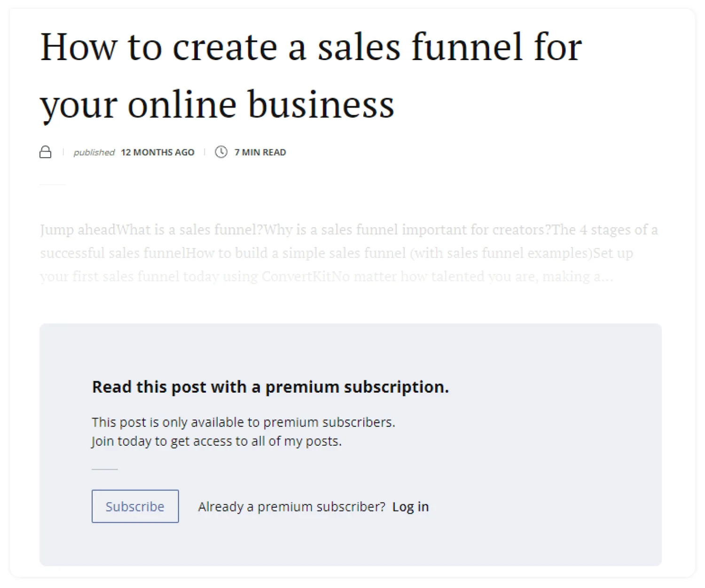The image size is (705, 588).
Task: Click the excerpt line beginning 'successful sales funnel'
Action: pyautogui.click(x=336, y=253)
